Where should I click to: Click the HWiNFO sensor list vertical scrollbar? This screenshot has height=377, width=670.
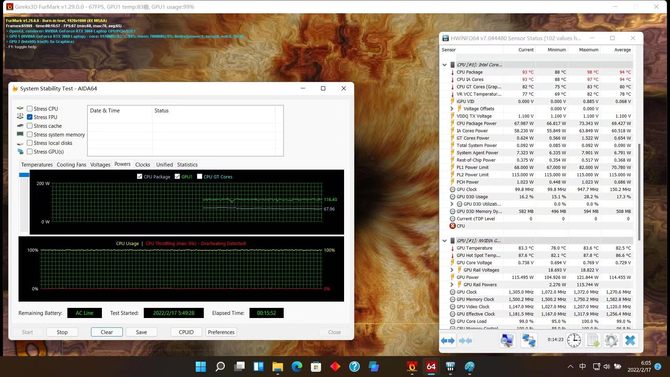(x=639, y=191)
